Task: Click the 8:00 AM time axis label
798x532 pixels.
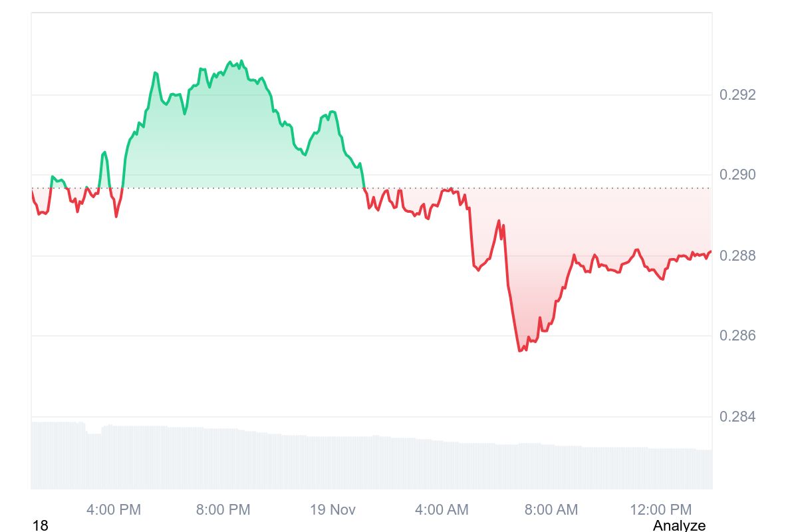Action: 551,510
